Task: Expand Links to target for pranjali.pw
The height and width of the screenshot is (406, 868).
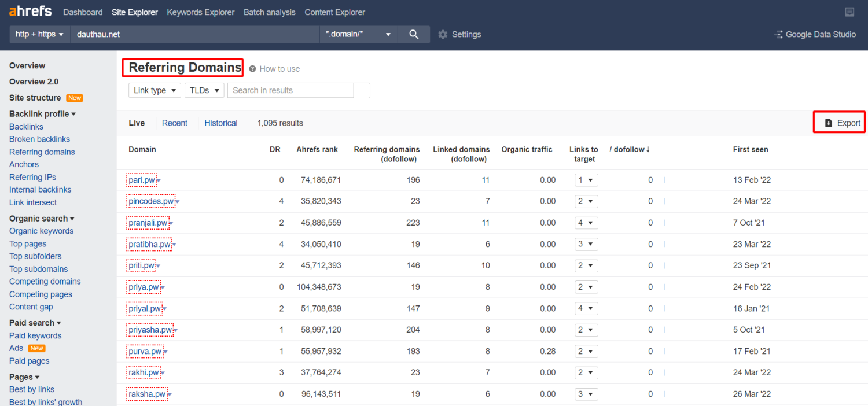Action: (586, 223)
